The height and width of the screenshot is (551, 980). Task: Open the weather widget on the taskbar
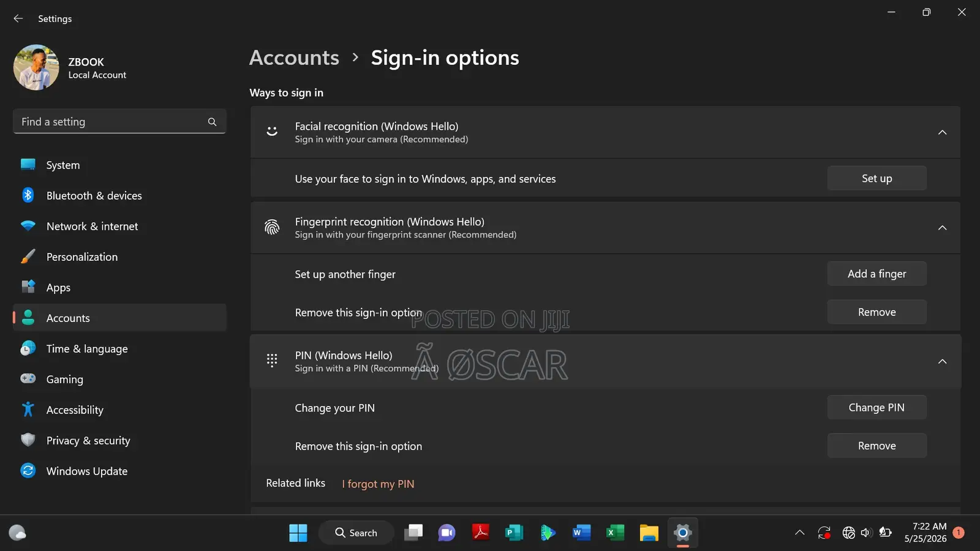[x=18, y=533]
